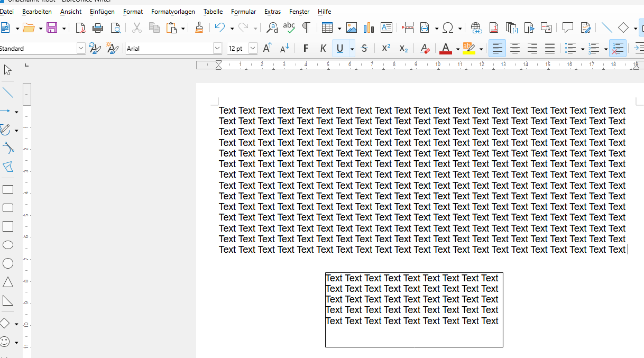
Task: Create a new document with the New icon
Action: click(5, 27)
